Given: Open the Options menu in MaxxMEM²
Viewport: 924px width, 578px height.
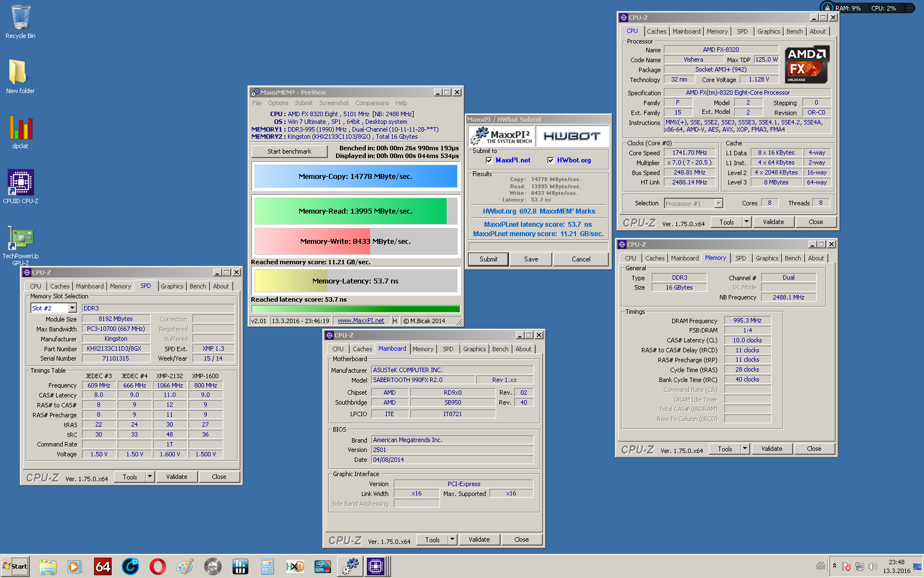Looking at the screenshot, I should coord(278,103).
